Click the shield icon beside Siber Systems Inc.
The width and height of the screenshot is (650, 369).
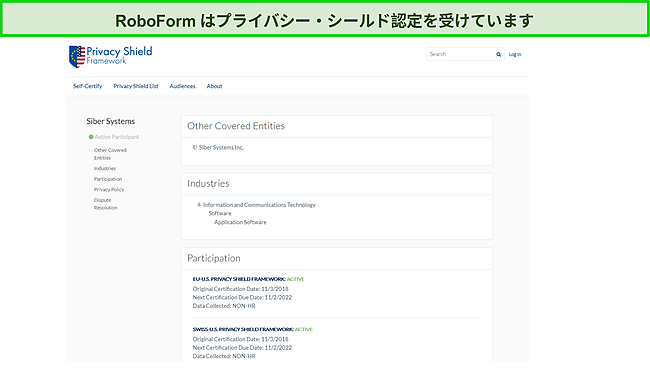pos(195,148)
